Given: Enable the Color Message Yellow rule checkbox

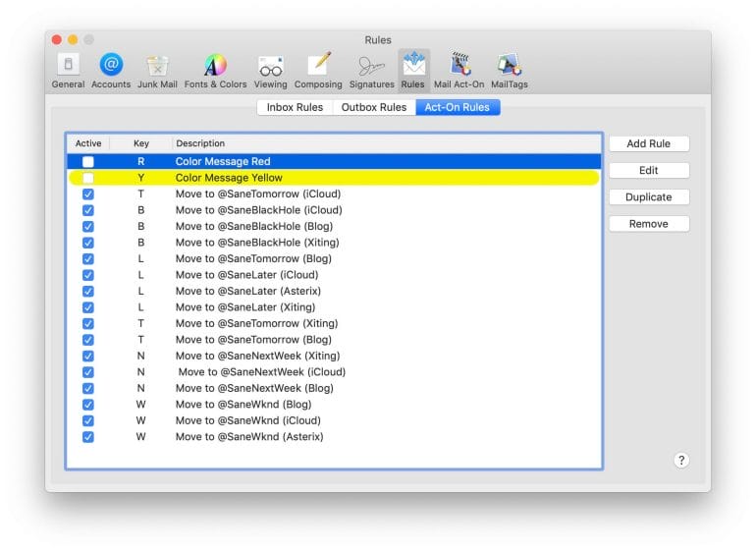Looking at the screenshot, I should click(88, 178).
